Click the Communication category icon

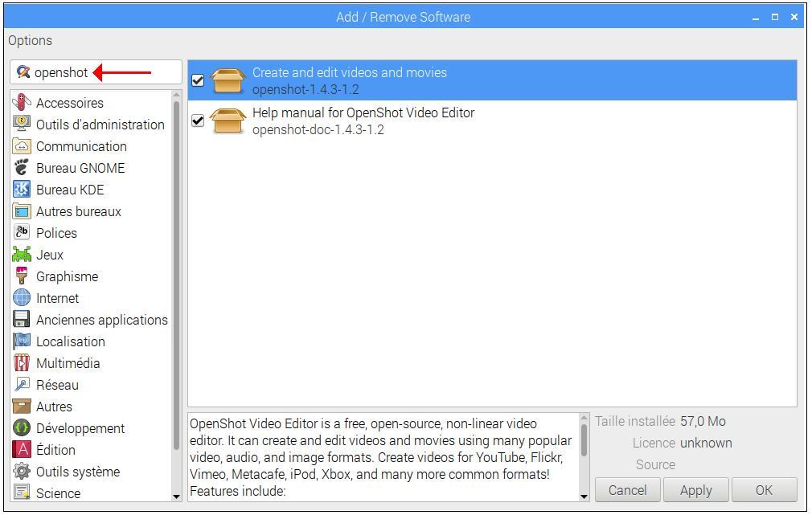tap(21, 146)
